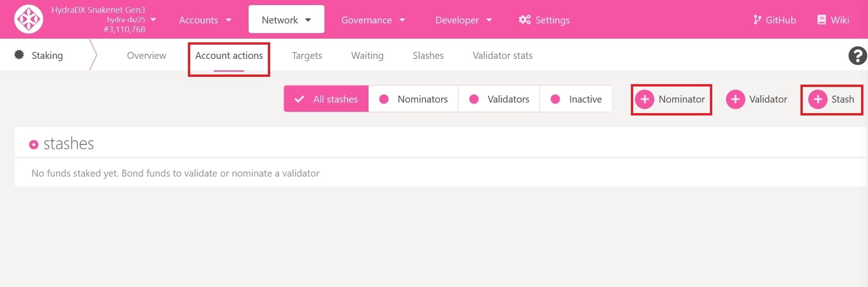Click the Settings gears icon

tap(524, 20)
